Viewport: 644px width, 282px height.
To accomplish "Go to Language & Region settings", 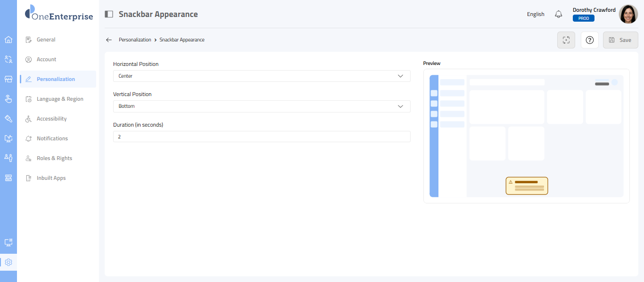I will [x=60, y=99].
